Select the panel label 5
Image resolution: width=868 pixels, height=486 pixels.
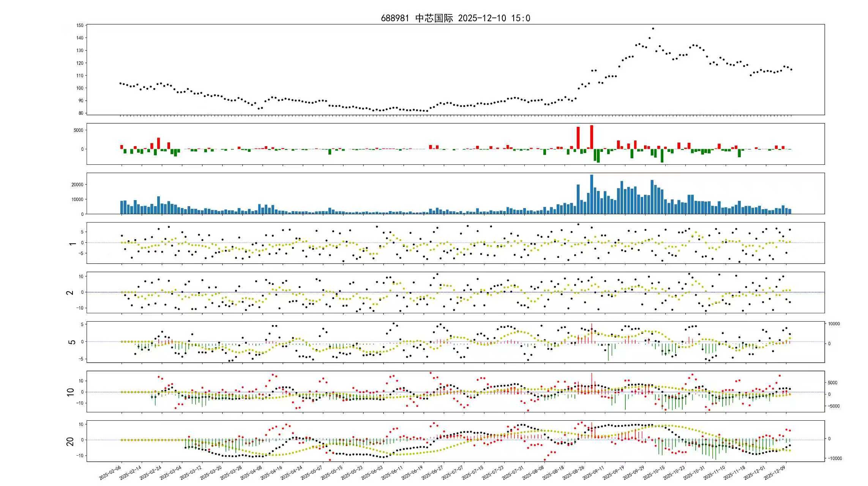[x=71, y=342]
